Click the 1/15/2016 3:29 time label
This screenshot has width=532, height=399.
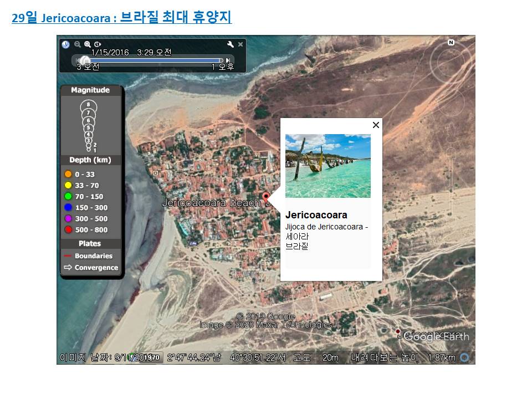pyautogui.click(x=131, y=52)
